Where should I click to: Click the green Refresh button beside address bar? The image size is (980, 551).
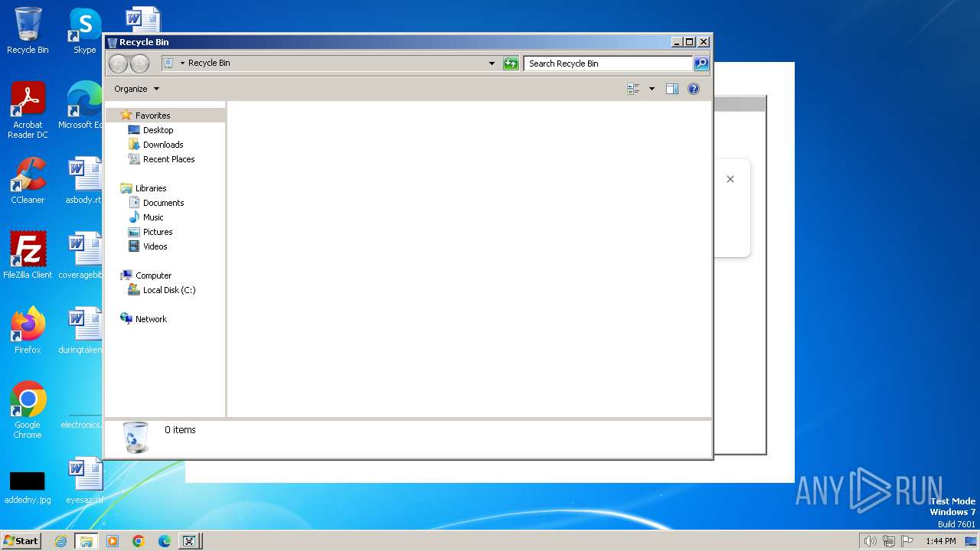point(511,64)
